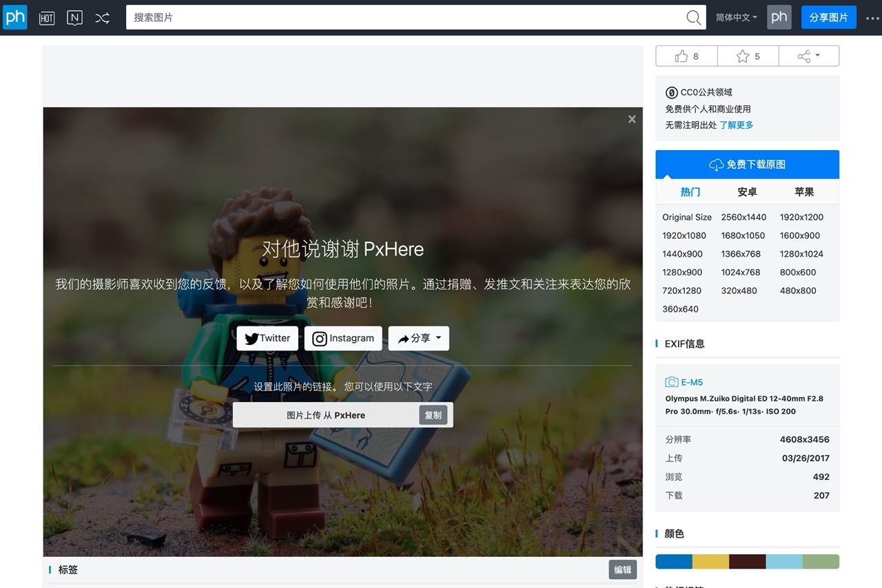
Task: Select the 720x1280 size
Action: 681,291
